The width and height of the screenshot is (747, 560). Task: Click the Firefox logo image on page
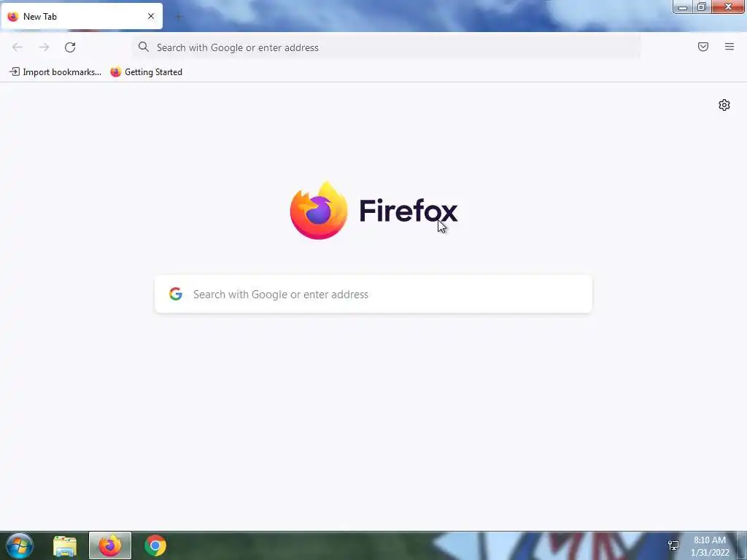[319, 211]
